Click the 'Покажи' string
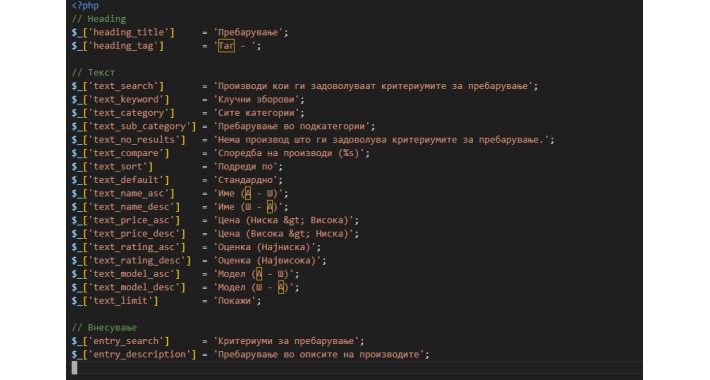Viewport: 710px width, 380px height. pos(234,301)
